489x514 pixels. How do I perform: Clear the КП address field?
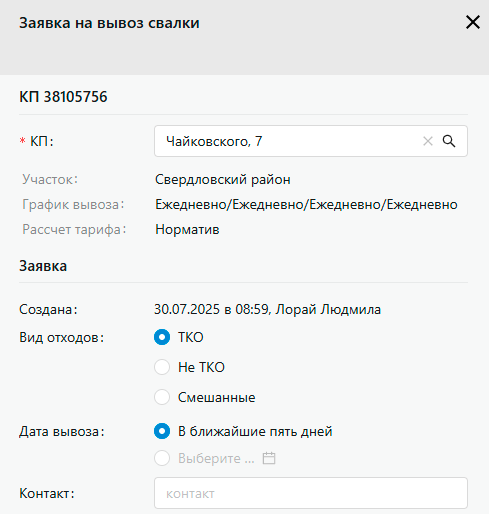coord(428,141)
